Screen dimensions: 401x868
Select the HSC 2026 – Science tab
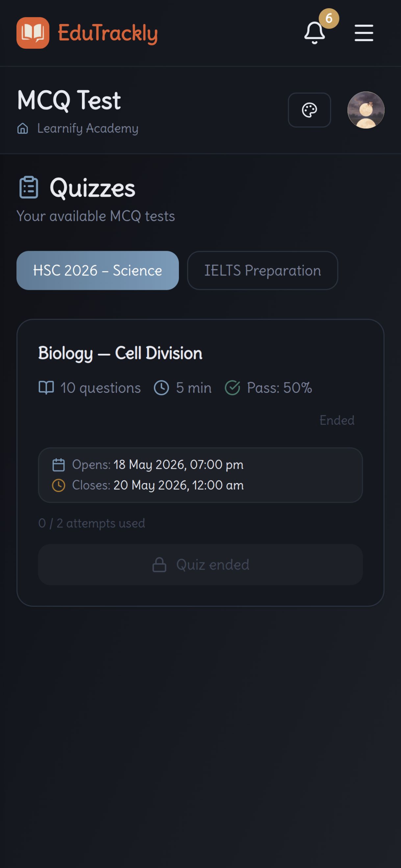point(97,270)
